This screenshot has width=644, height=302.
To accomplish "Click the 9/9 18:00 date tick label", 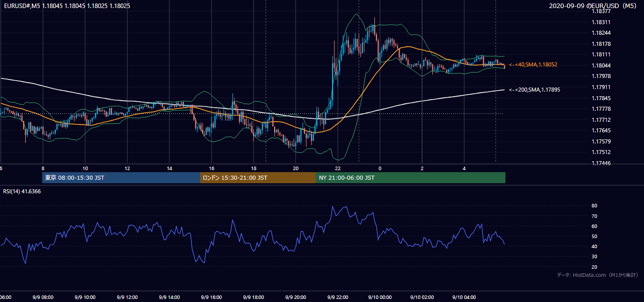I will coord(253,297).
